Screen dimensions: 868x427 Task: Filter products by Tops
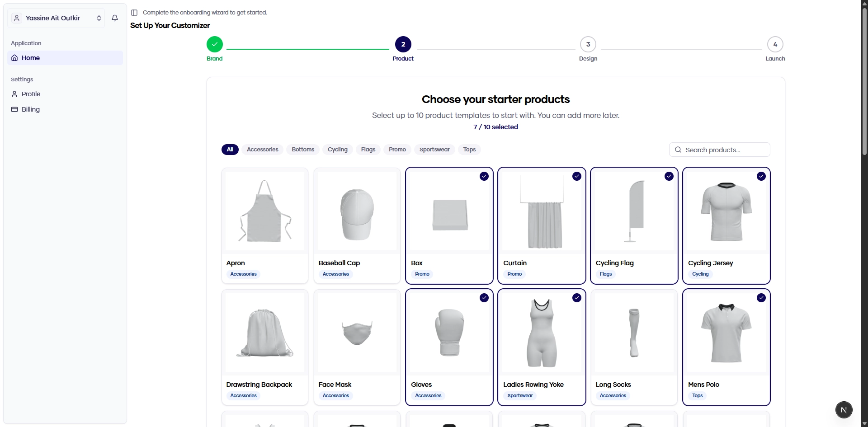(x=469, y=150)
